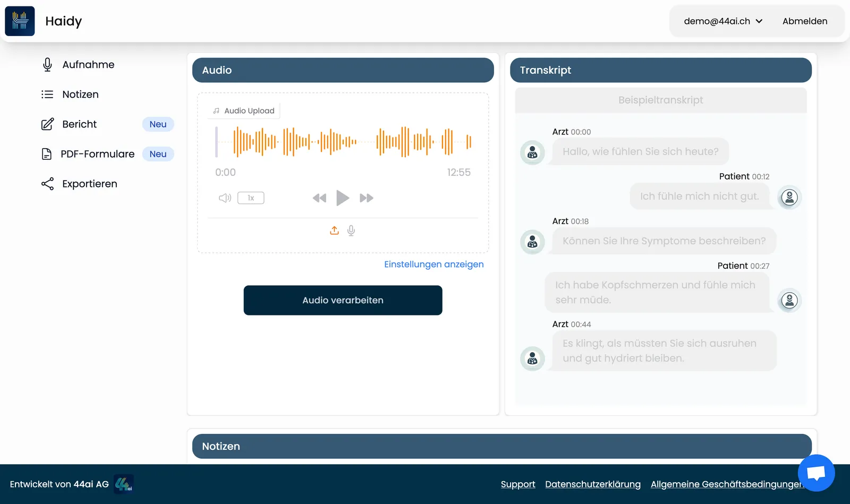
Task: Click the Exportieren share icon
Action: [47, 184]
